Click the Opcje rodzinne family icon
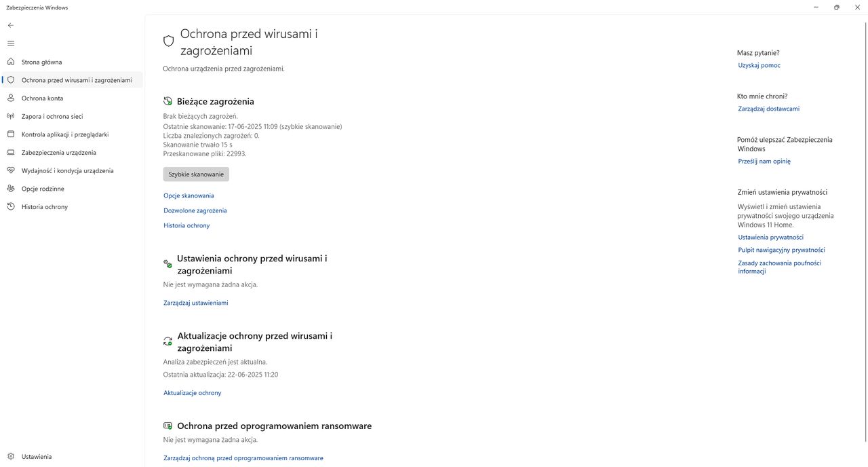The height and width of the screenshot is (467, 868). (x=10, y=189)
